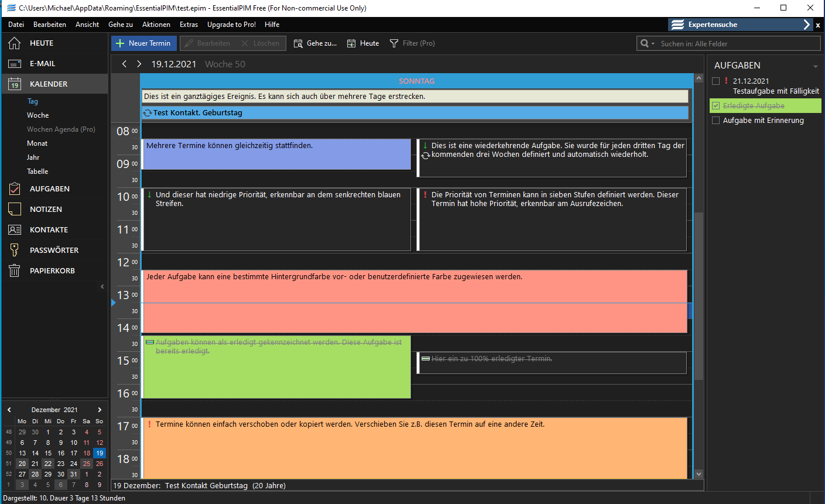825x504 pixels.
Task: Open the search field scope dropdown
Action: pyautogui.click(x=647, y=44)
